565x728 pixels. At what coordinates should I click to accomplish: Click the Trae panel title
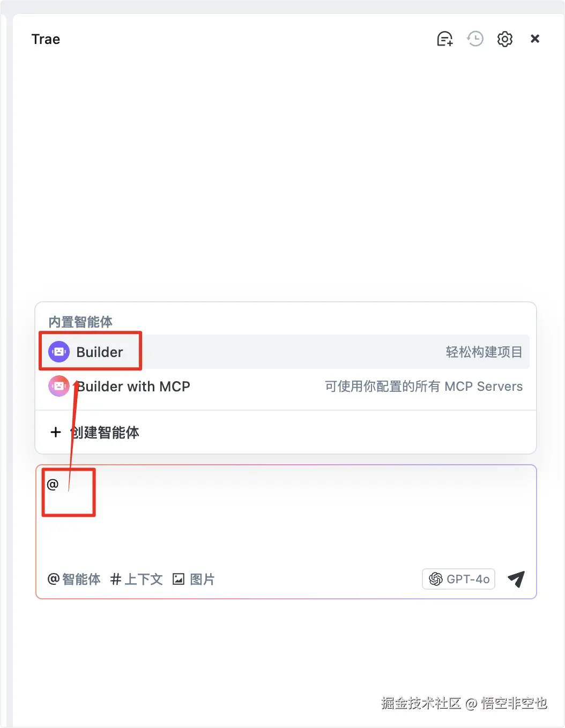click(46, 39)
